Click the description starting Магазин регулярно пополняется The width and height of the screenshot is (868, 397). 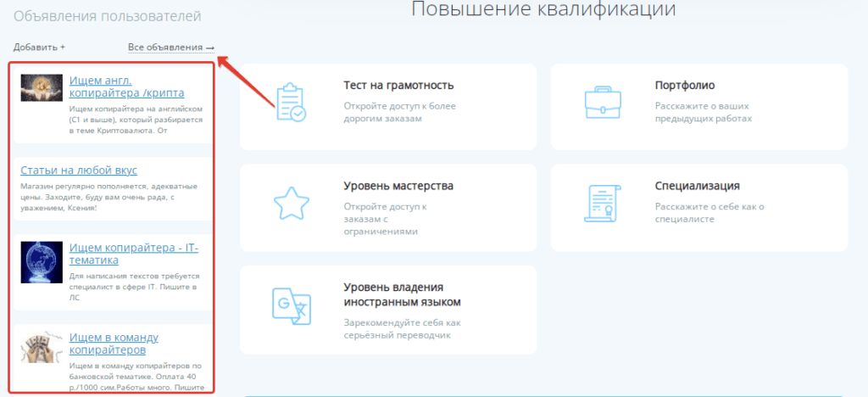click(109, 197)
